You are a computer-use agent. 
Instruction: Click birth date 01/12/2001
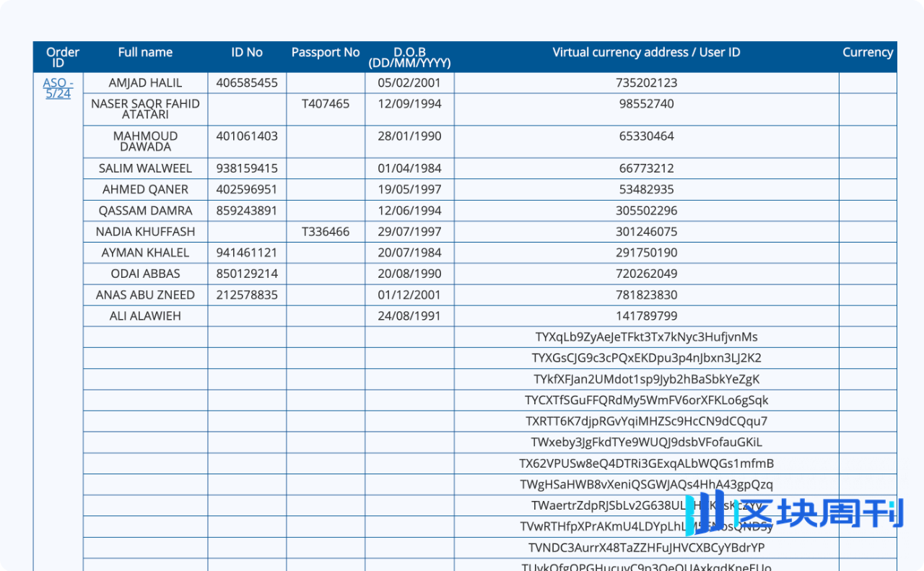[409, 295]
